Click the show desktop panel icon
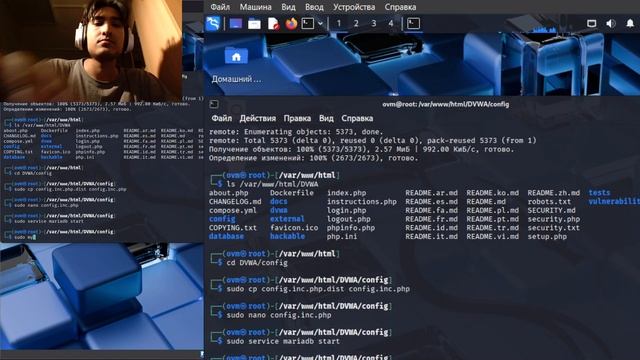640x360 pixels. (x=236, y=24)
